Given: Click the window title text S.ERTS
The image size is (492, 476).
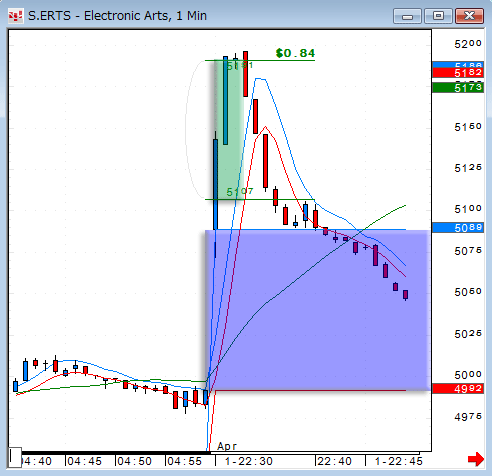Looking at the screenshot, I should point(49,16).
